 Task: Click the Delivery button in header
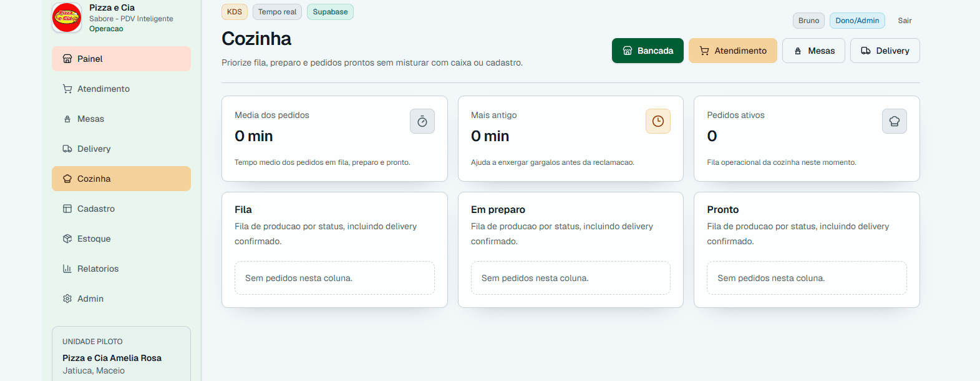(x=885, y=51)
